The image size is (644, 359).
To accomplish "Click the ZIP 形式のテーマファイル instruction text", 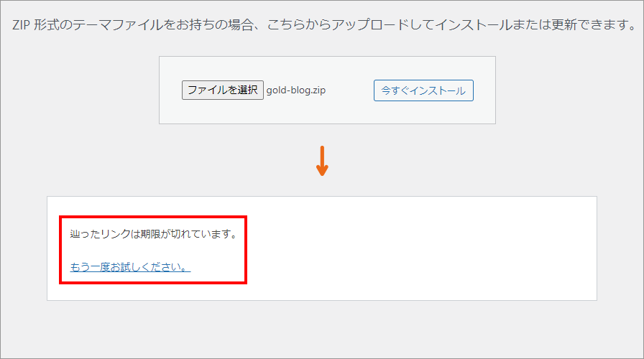I will click(x=324, y=24).
